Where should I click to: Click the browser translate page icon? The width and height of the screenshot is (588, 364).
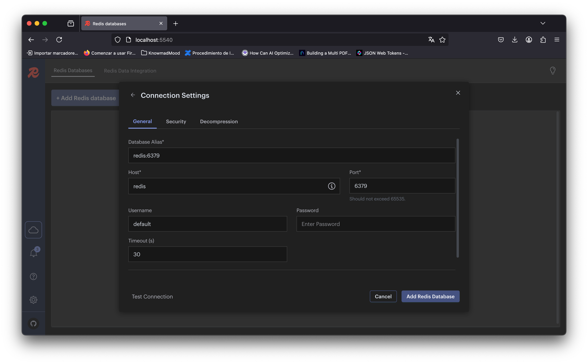coord(431,40)
